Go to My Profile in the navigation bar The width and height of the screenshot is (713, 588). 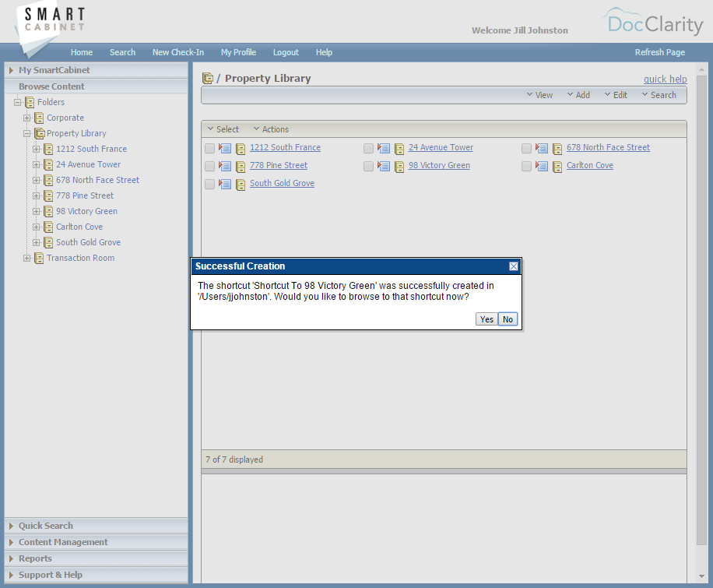click(x=238, y=52)
